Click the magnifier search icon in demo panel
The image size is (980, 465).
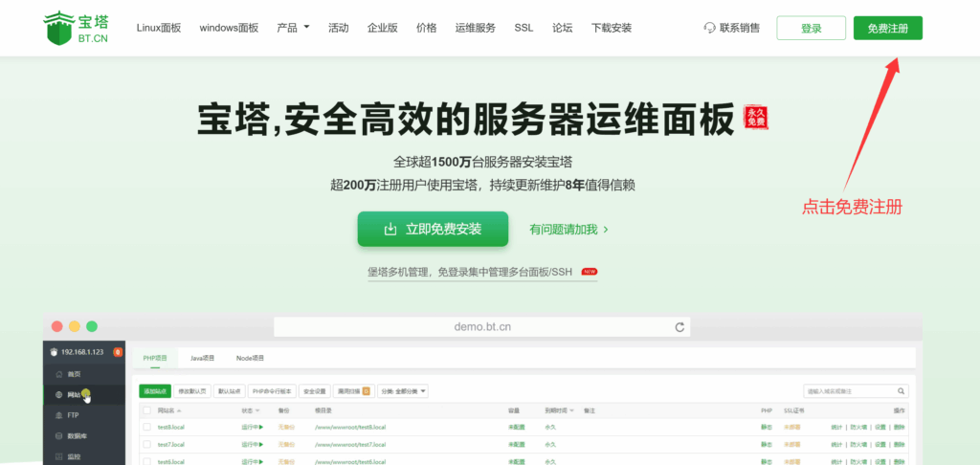coord(902,391)
